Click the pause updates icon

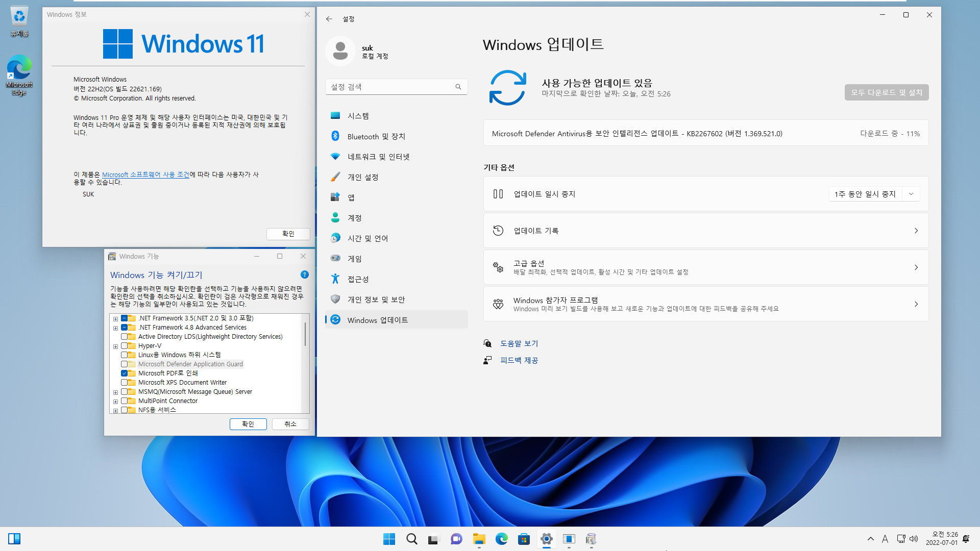click(x=498, y=194)
